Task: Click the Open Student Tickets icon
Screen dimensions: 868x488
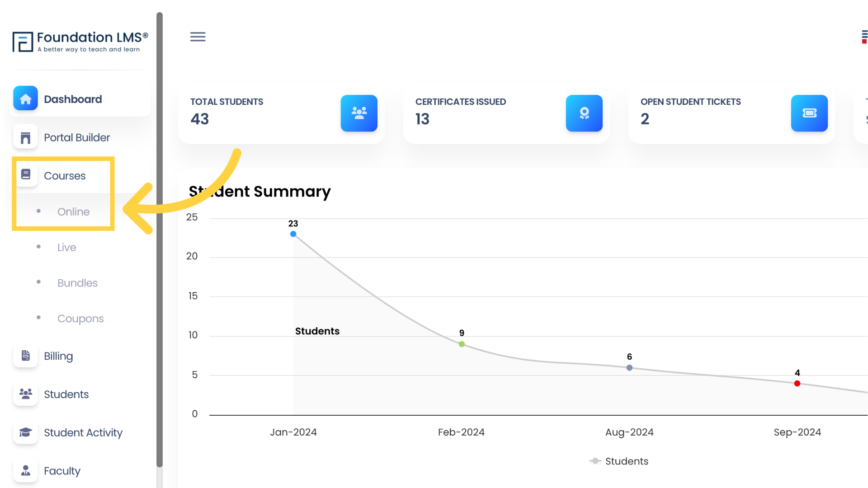Action: click(x=809, y=113)
